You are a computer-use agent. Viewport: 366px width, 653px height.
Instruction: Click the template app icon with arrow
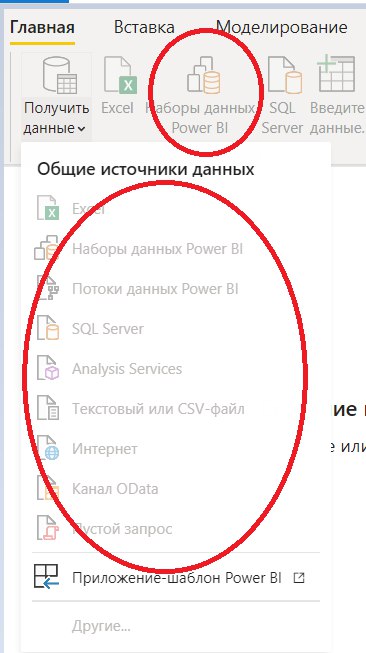46,577
